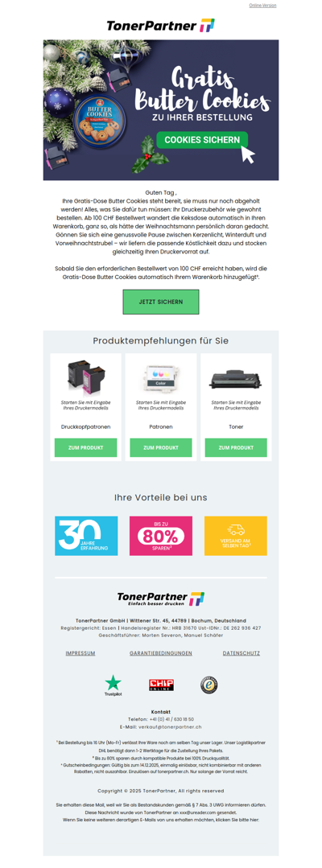Click Zum Produkt under Druckkopfpatronen

(85, 447)
